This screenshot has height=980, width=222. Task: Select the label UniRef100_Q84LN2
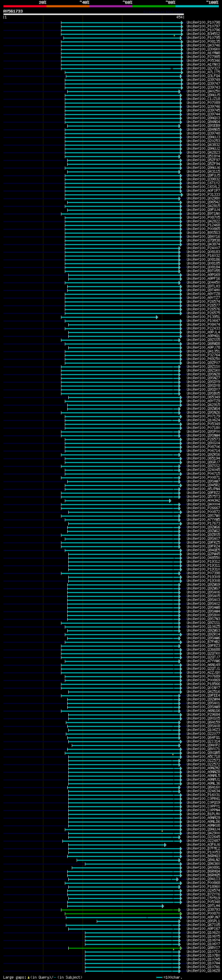(x=203, y=860)
